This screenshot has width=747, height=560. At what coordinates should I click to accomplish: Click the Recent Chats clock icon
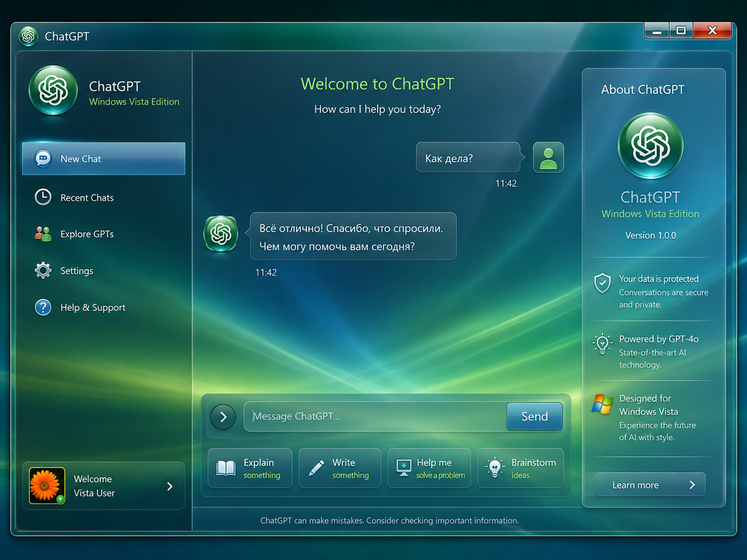click(x=43, y=197)
